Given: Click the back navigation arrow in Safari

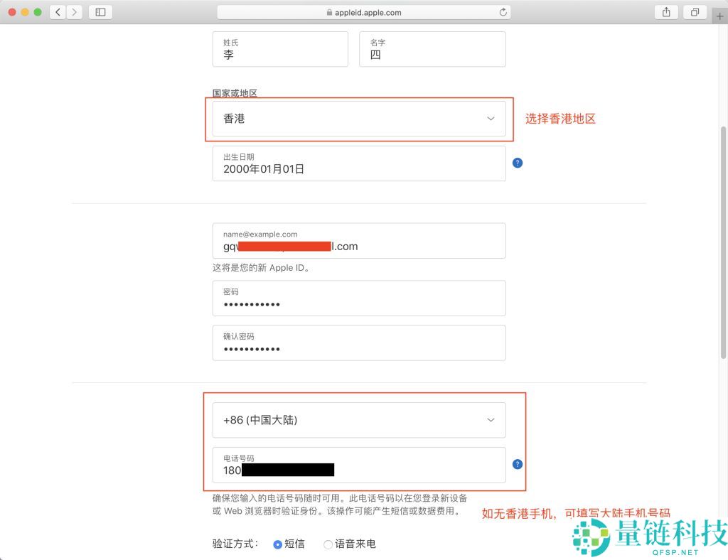Looking at the screenshot, I should coord(58,11).
